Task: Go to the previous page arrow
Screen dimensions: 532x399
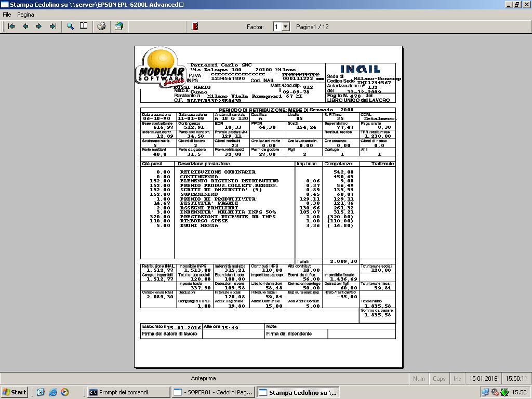Action: coord(25,26)
